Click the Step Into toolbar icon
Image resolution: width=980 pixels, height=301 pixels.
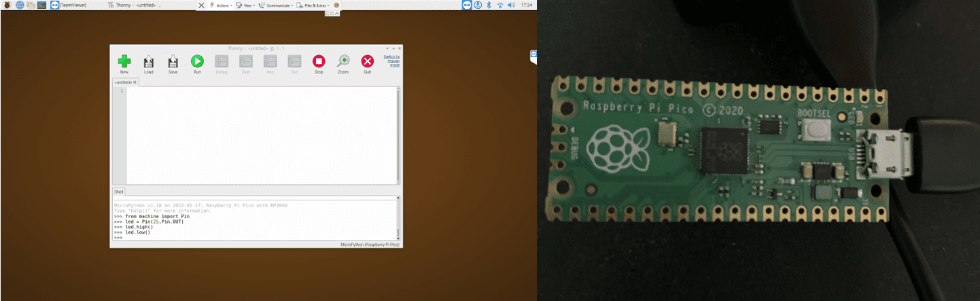pos(270,62)
